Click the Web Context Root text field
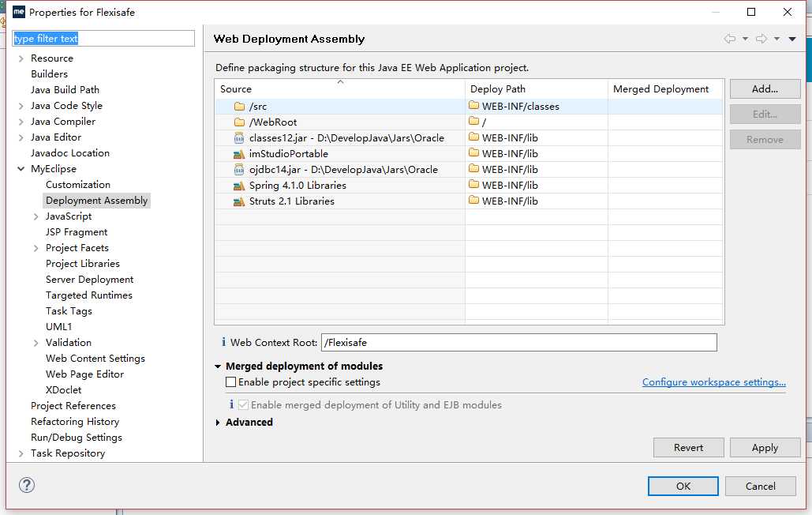This screenshot has width=812, height=515. point(518,343)
